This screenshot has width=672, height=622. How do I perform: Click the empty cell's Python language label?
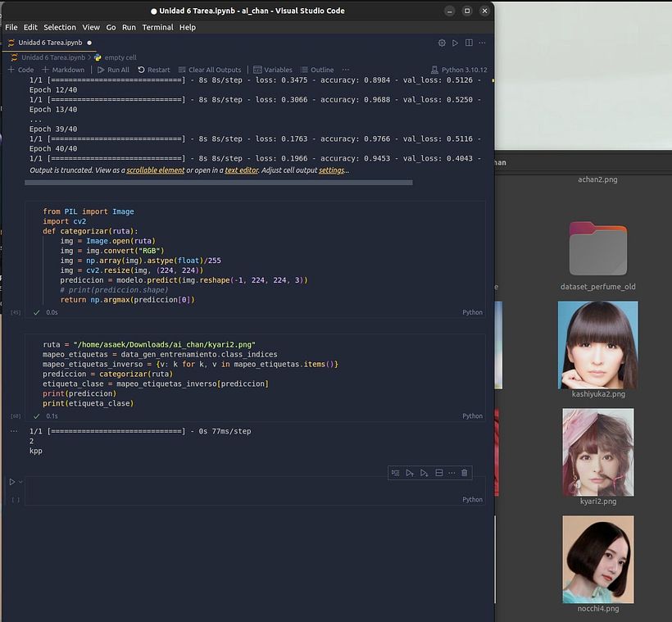pos(472,499)
